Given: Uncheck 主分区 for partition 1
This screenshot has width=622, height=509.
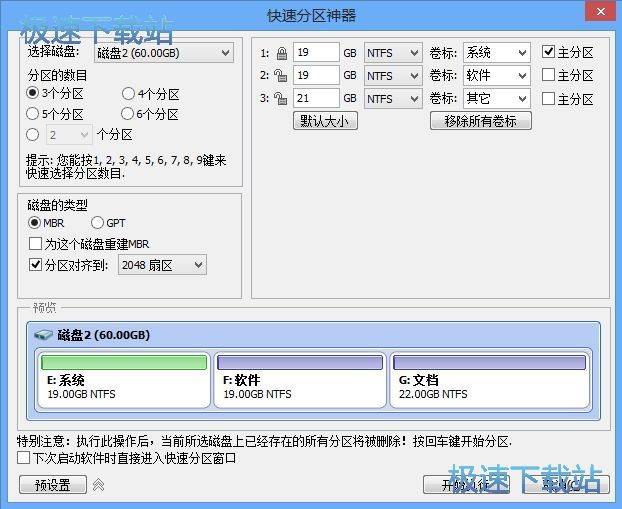Looking at the screenshot, I should 548,52.
